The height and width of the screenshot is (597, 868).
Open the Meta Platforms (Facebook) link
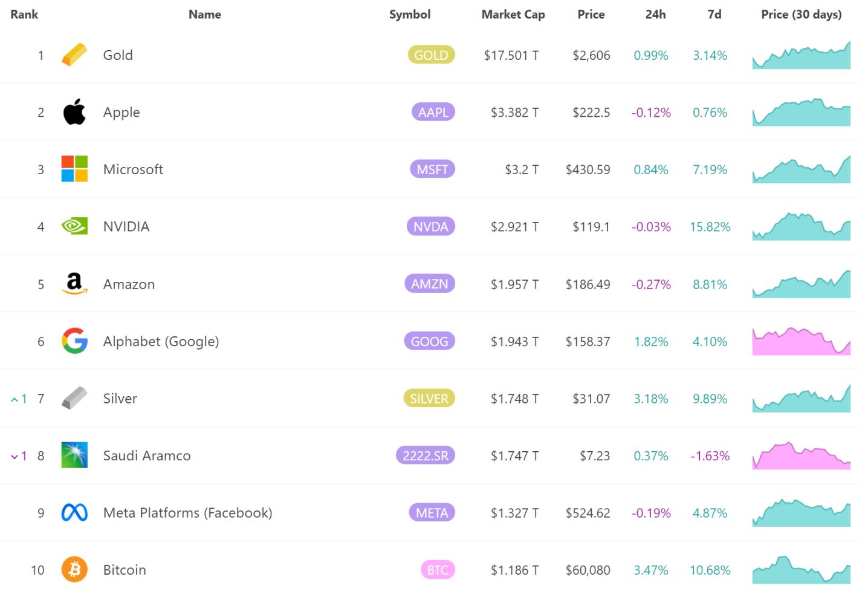tap(187, 513)
